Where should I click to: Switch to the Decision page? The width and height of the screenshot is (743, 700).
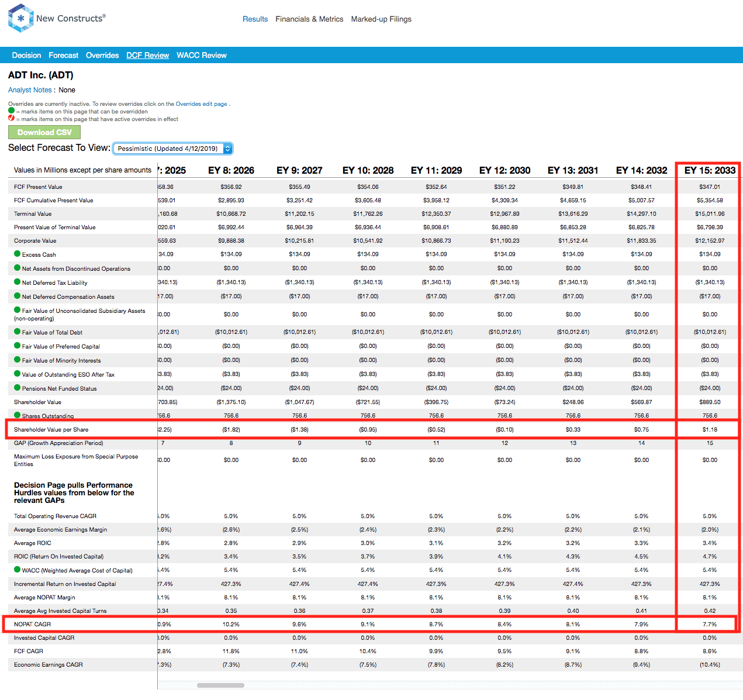[x=26, y=55]
